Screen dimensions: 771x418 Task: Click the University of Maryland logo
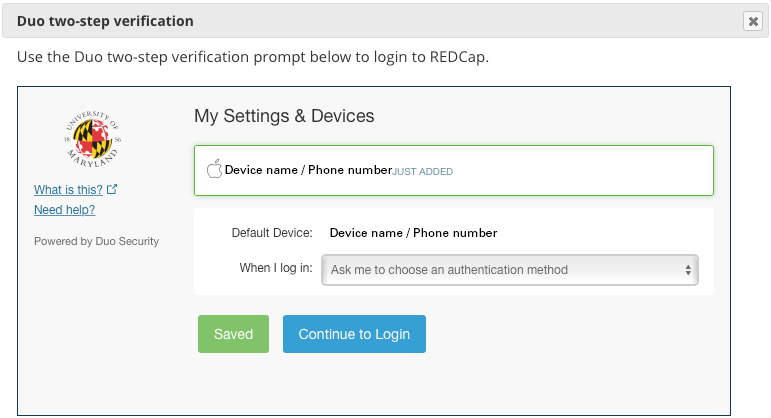coord(92,139)
